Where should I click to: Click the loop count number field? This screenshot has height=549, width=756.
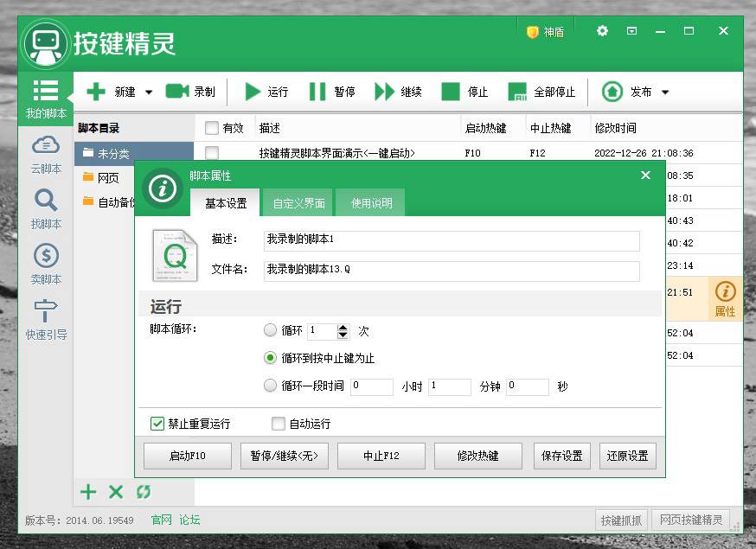[x=322, y=331]
